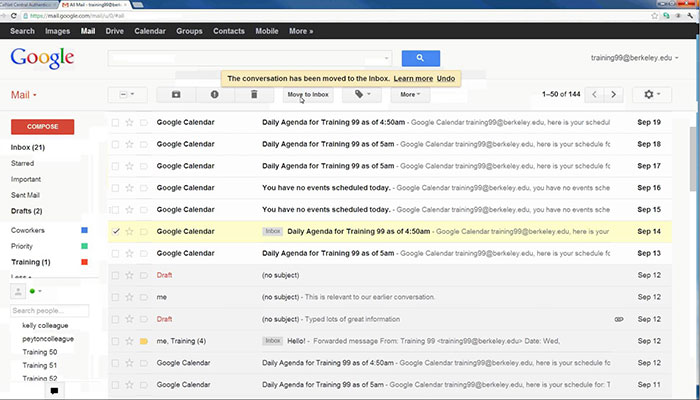Select checkbox for Sep 17 email

[x=115, y=166]
